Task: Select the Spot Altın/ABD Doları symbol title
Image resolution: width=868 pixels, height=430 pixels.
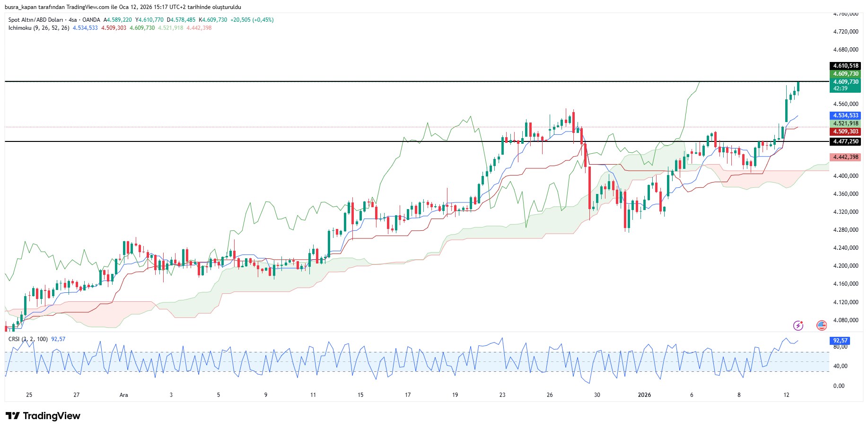Action: pos(35,20)
